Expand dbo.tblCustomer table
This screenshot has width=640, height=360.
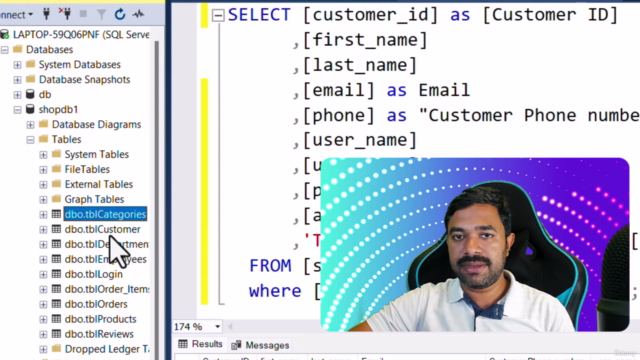coord(43,229)
